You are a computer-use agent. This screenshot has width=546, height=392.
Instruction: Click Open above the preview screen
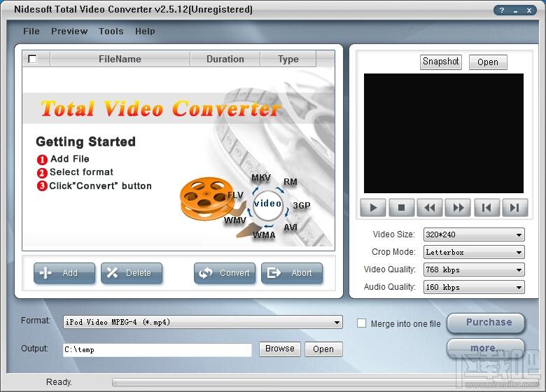[x=488, y=62]
